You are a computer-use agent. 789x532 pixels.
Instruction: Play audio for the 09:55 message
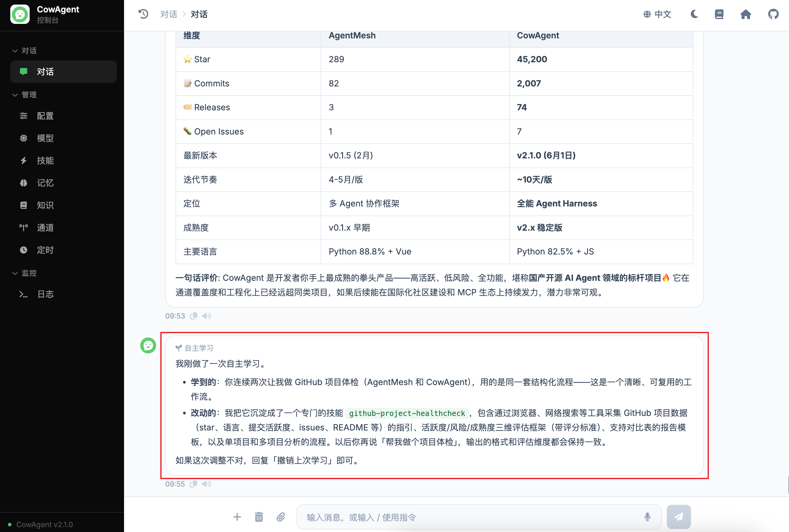click(x=206, y=484)
